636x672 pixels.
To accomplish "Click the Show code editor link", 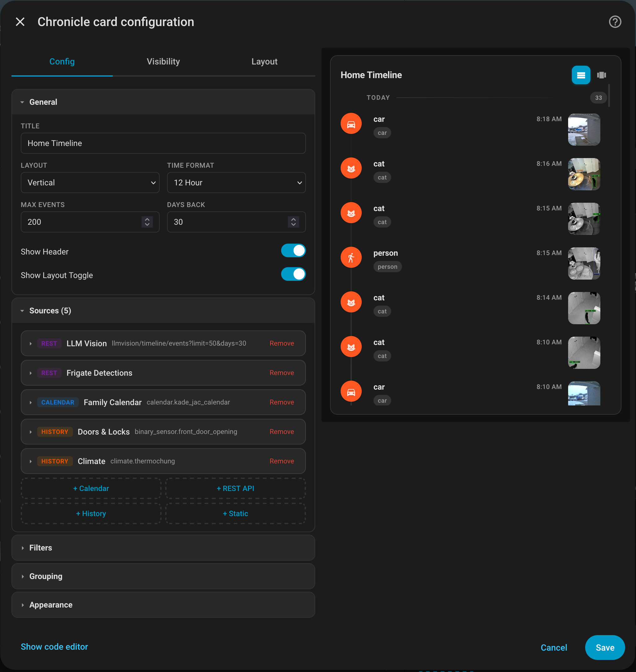I will [x=54, y=647].
